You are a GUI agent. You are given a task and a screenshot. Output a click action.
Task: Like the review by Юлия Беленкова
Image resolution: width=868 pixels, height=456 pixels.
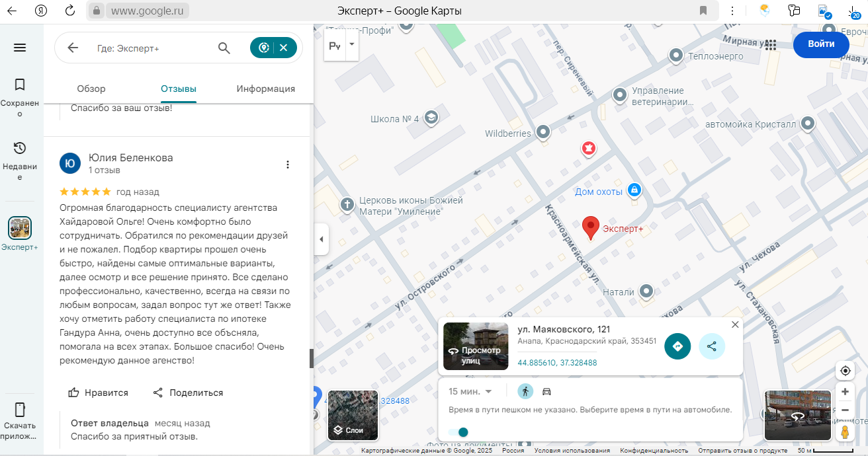99,393
